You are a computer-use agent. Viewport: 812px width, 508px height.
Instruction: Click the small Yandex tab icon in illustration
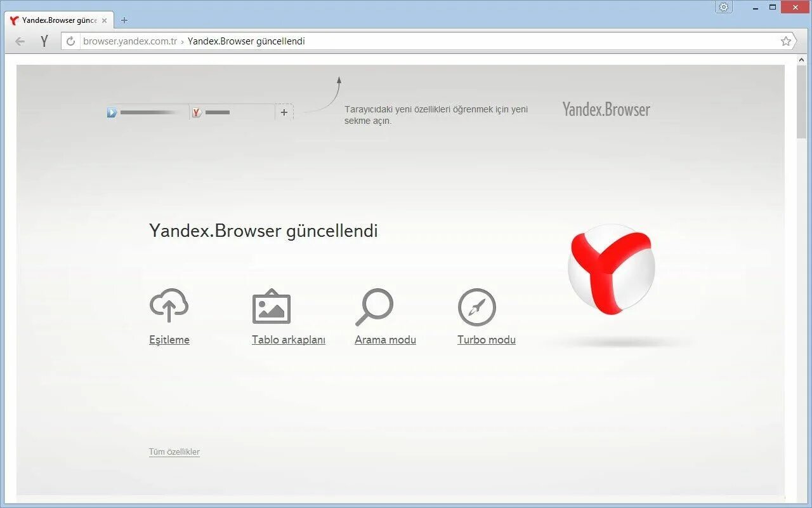[x=197, y=112]
